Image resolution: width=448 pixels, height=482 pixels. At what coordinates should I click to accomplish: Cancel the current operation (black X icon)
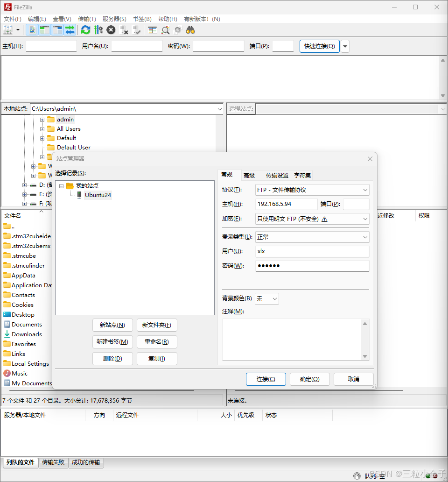pos(111,30)
